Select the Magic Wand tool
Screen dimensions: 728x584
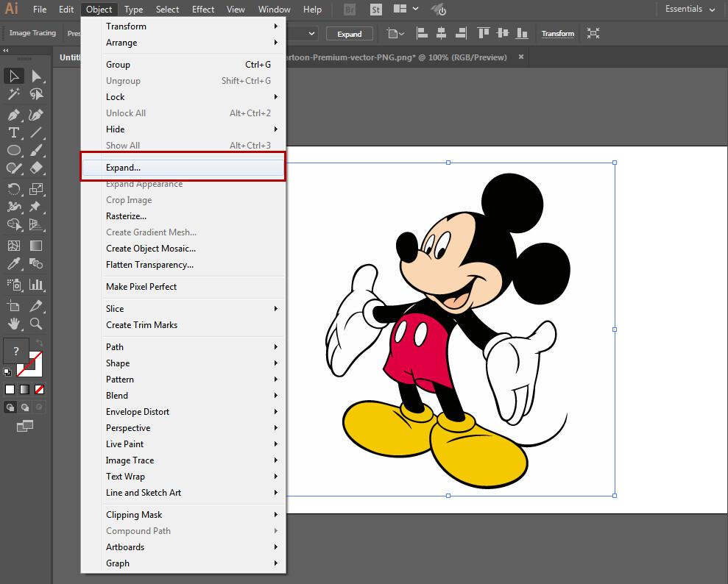coord(13,94)
